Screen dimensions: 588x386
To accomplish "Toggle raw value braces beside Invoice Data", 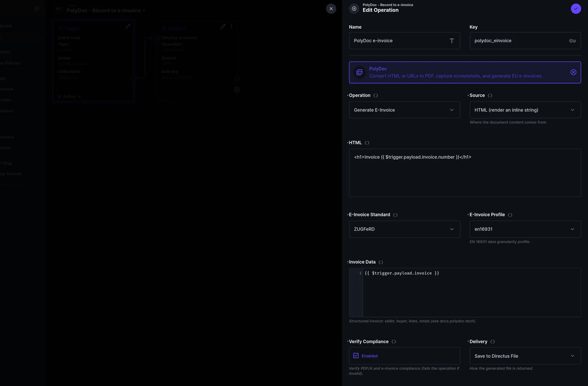I will pos(381,262).
